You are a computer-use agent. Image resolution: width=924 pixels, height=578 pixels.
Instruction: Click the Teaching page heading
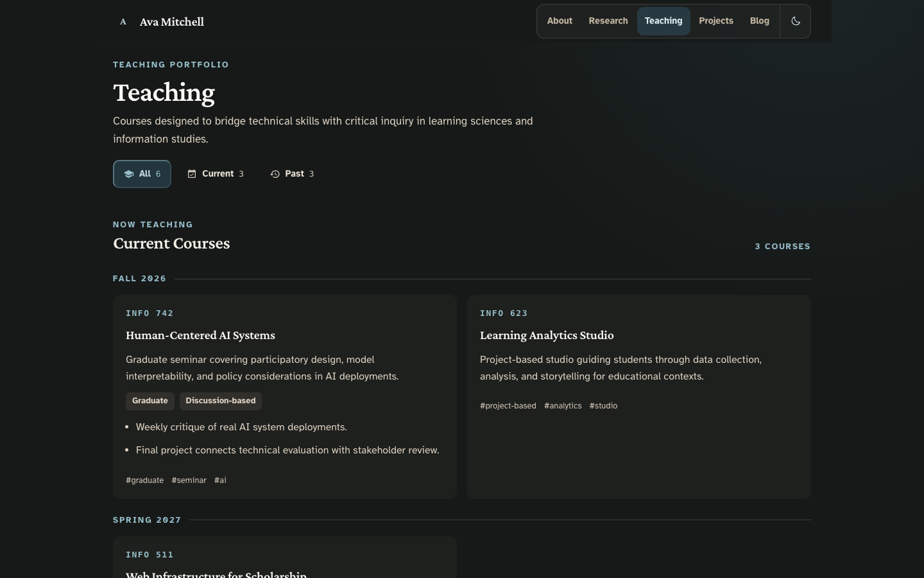[164, 92]
